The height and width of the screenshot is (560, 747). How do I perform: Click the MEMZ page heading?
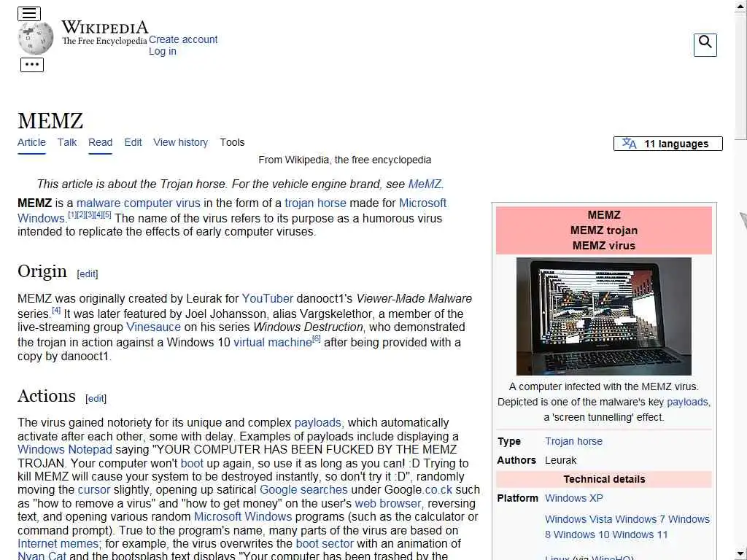click(50, 121)
